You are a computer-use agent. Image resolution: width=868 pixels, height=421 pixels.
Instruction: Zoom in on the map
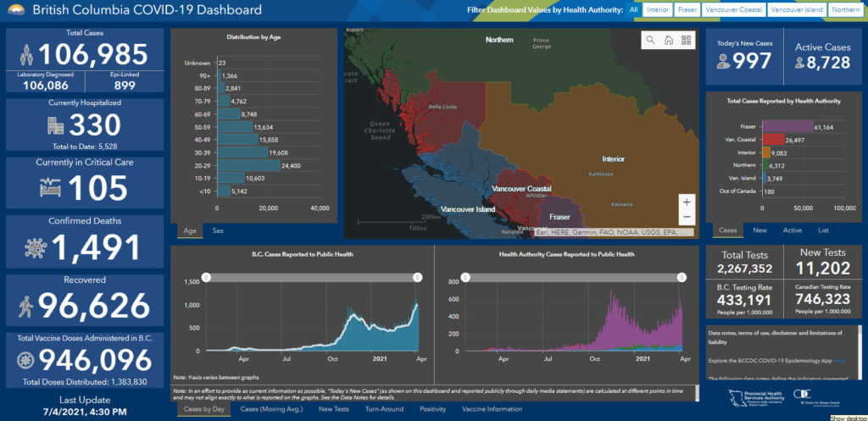686,202
